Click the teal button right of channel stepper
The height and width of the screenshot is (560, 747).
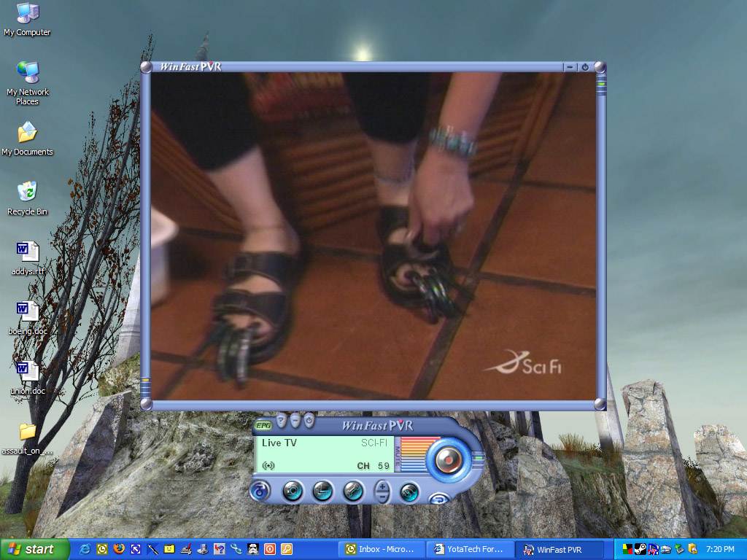[409, 492]
